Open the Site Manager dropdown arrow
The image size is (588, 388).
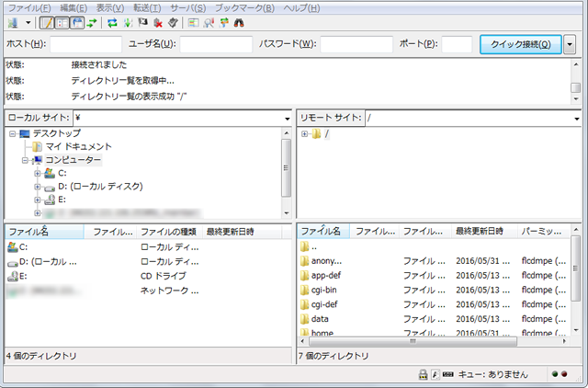point(28,23)
